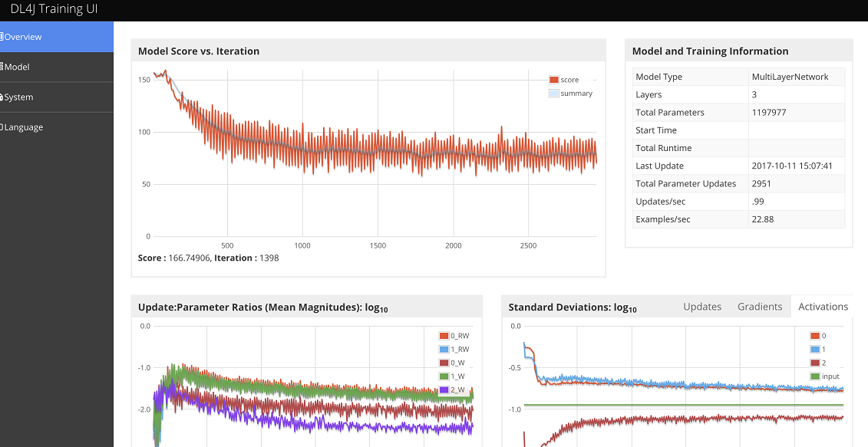868x447 pixels.
Task: Click the 0_W legend color swatch
Action: tap(444, 363)
